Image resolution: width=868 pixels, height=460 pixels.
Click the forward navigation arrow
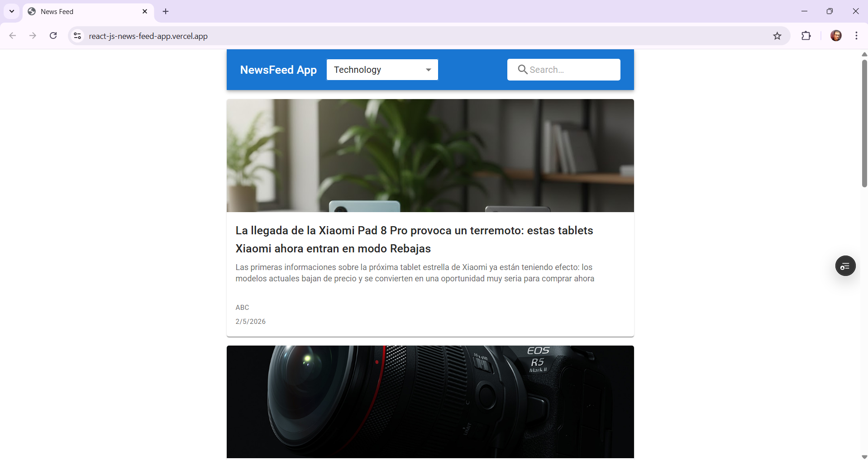[33, 36]
